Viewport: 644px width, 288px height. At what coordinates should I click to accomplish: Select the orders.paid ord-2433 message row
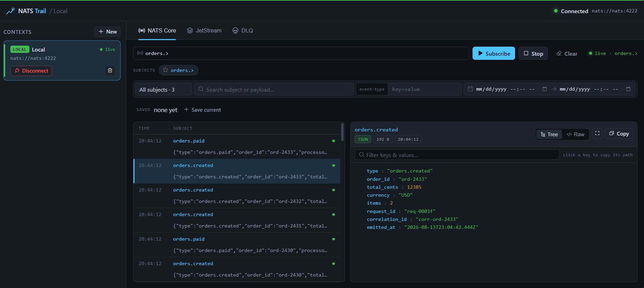[x=237, y=147]
